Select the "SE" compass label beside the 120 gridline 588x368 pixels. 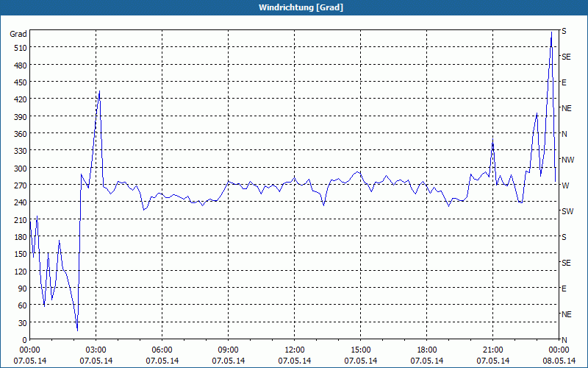point(566,263)
